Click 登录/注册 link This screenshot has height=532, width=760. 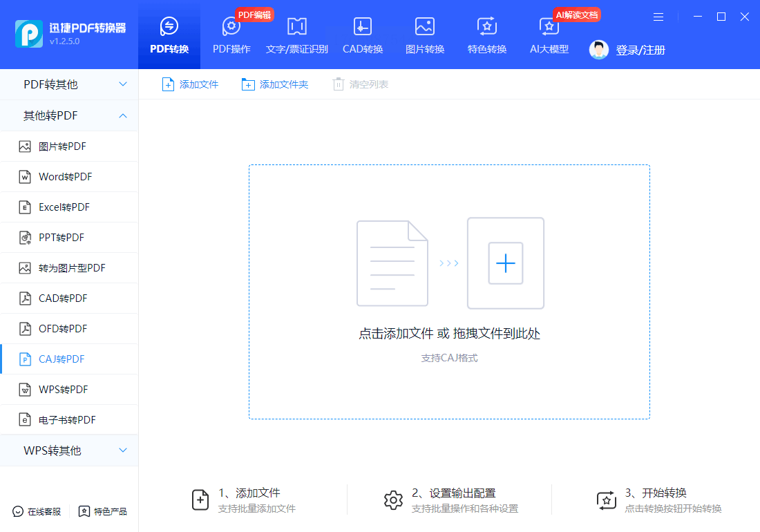pyautogui.click(x=640, y=50)
